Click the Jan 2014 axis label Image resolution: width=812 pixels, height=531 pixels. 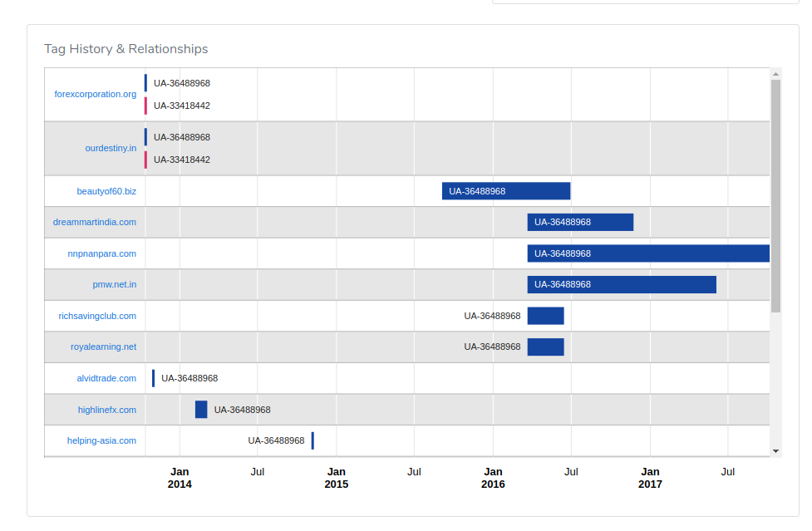coord(180,478)
